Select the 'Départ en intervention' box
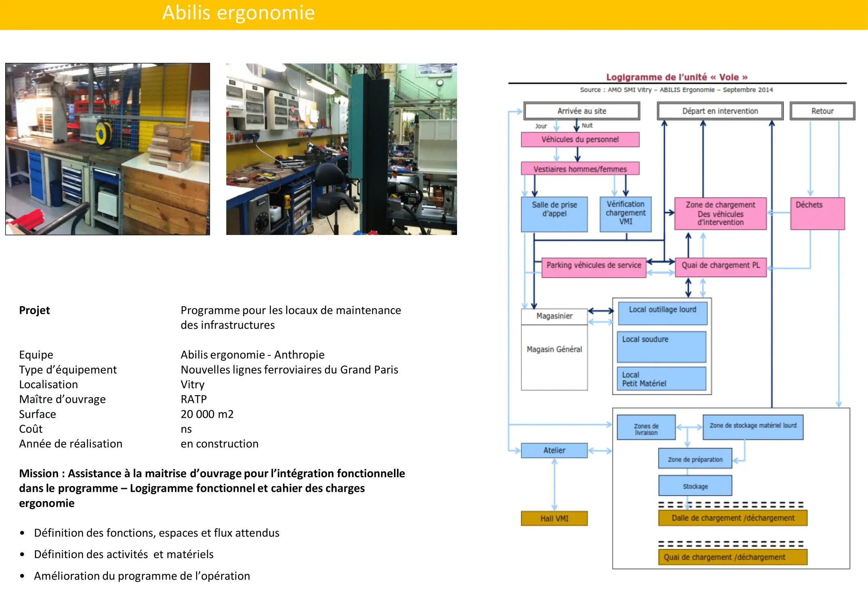Viewport: 868px width, 603px height. pyautogui.click(x=720, y=111)
